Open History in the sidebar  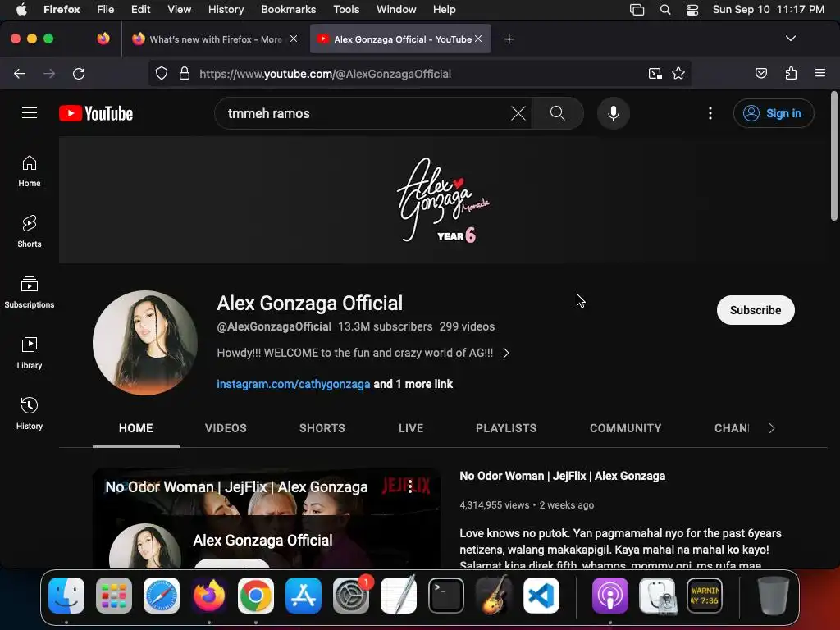[30, 413]
